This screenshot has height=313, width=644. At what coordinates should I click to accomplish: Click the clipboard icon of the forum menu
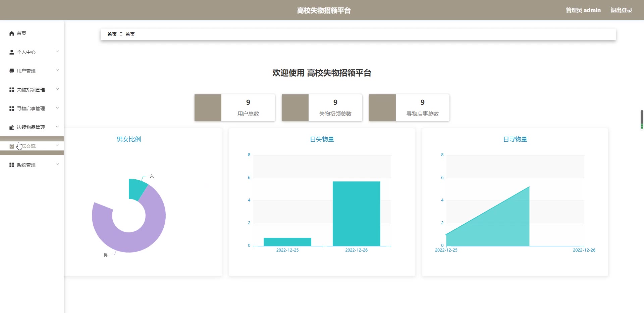[x=12, y=146]
